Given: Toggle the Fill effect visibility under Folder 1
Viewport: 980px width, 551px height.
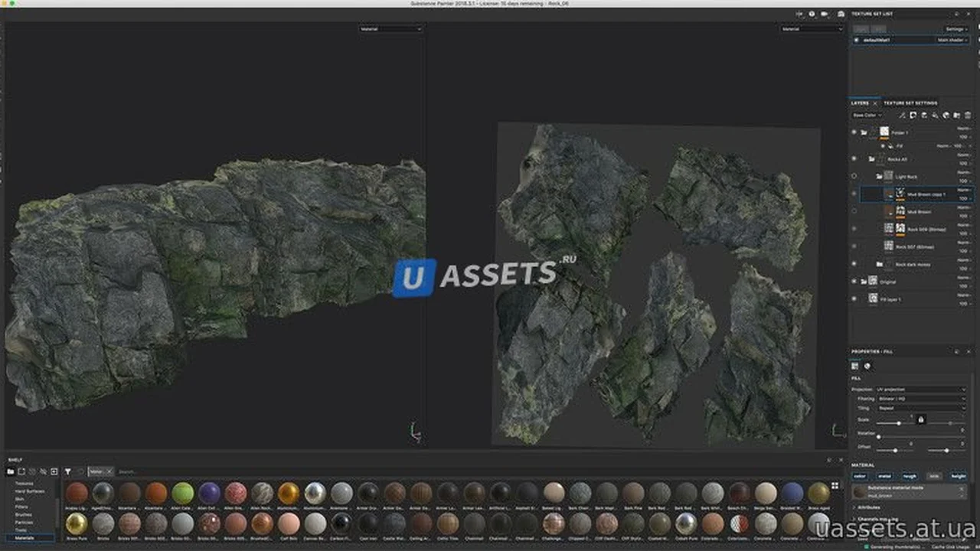Looking at the screenshot, I should point(884,146).
